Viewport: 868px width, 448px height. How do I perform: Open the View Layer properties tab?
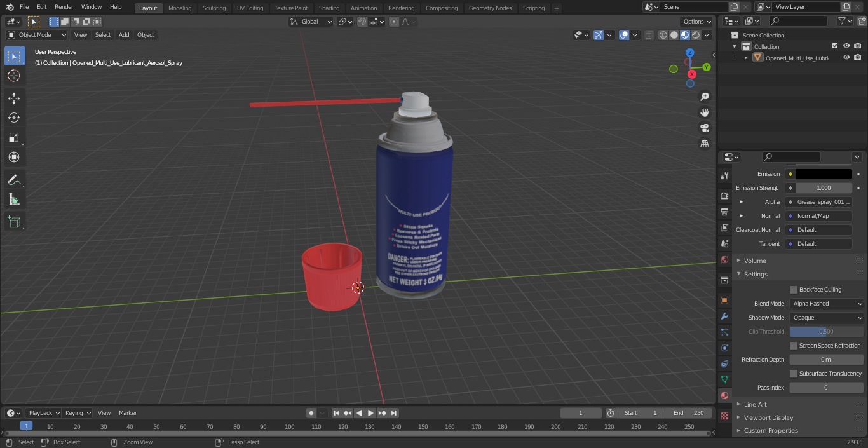(724, 227)
